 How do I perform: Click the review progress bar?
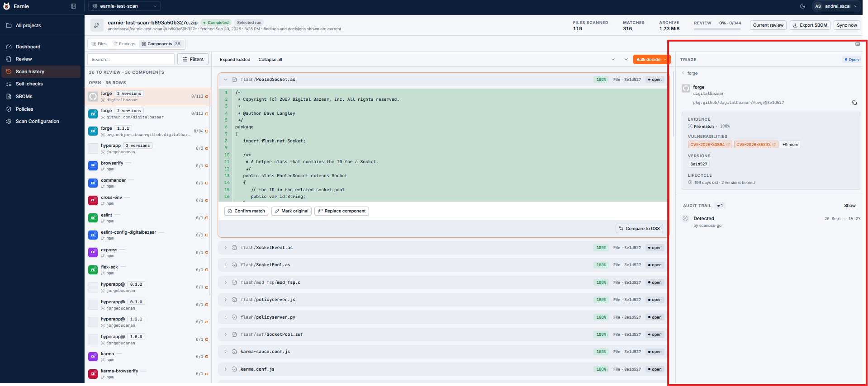[x=717, y=29]
